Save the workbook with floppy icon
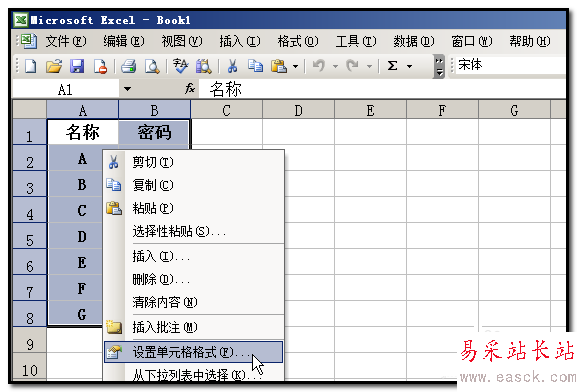This screenshot has width=577, height=392. click(77, 67)
